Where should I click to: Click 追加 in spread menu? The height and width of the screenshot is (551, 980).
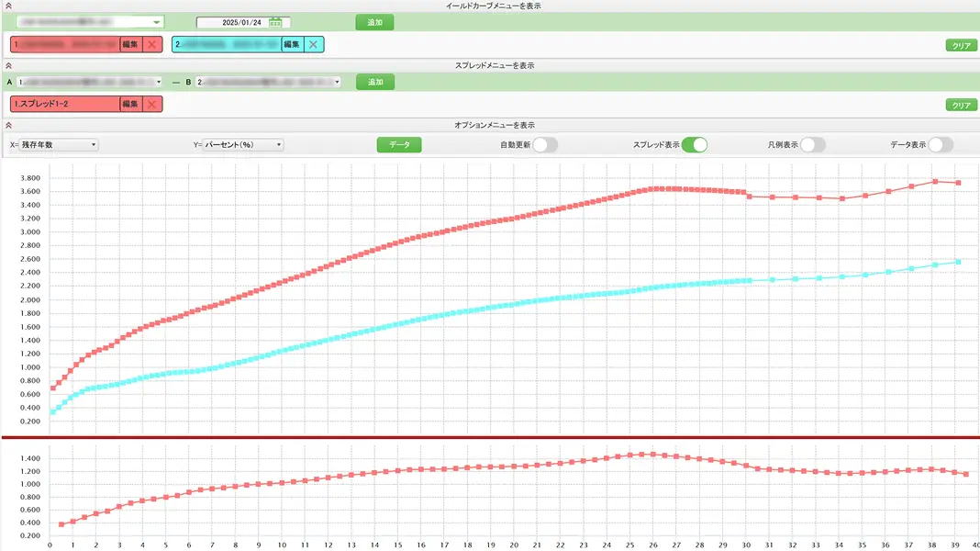[x=375, y=82]
